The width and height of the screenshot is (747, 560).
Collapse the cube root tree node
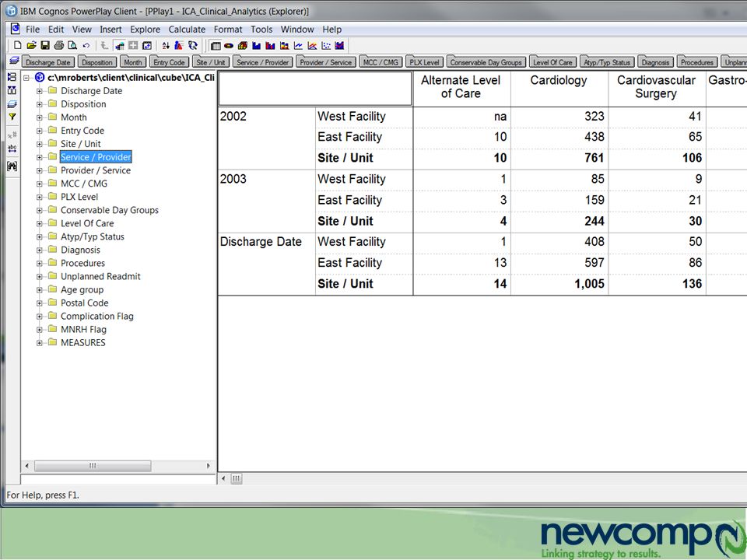click(x=26, y=78)
